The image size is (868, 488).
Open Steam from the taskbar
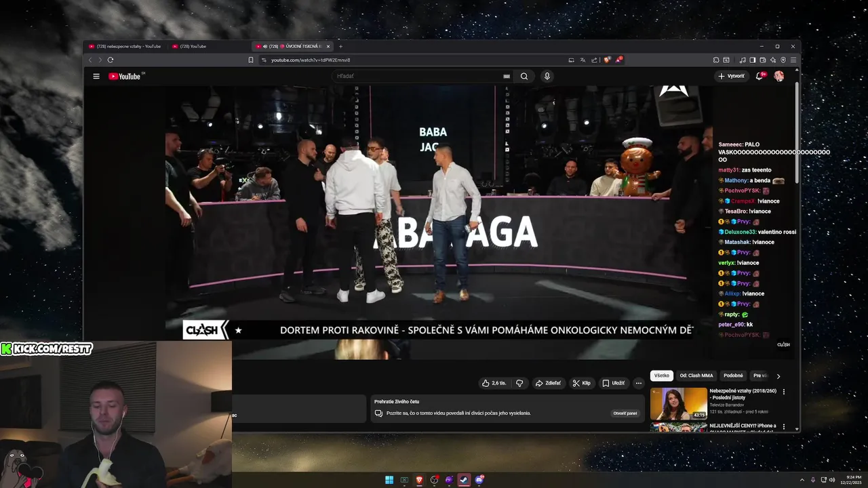coord(464,480)
